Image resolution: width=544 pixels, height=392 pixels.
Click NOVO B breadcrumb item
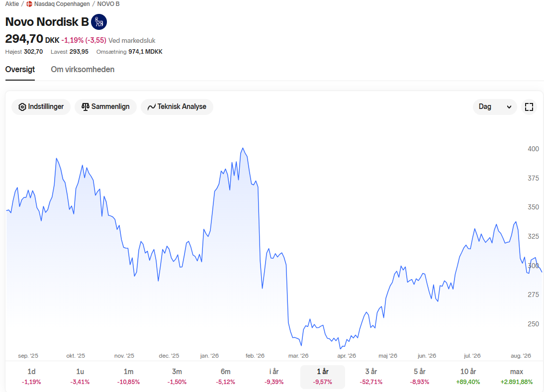pos(108,4)
